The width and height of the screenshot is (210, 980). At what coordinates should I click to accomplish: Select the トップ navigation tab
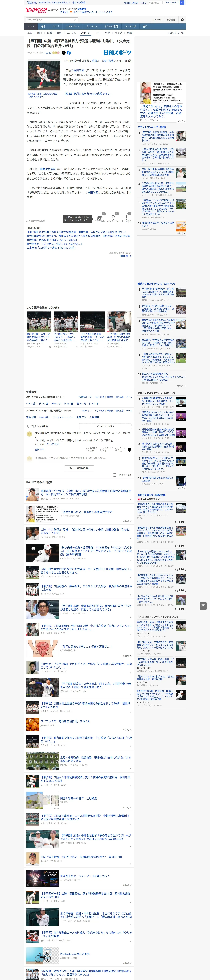[x=31, y=27]
